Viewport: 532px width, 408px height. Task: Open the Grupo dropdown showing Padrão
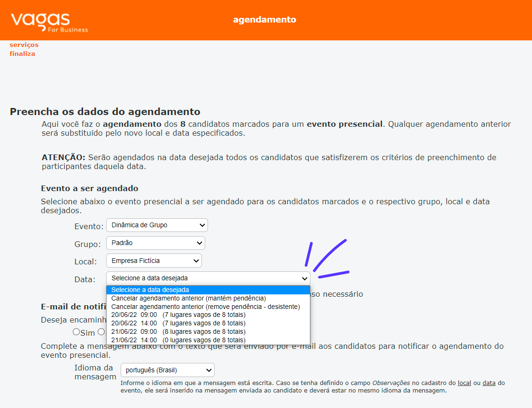pyautogui.click(x=155, y=243)
